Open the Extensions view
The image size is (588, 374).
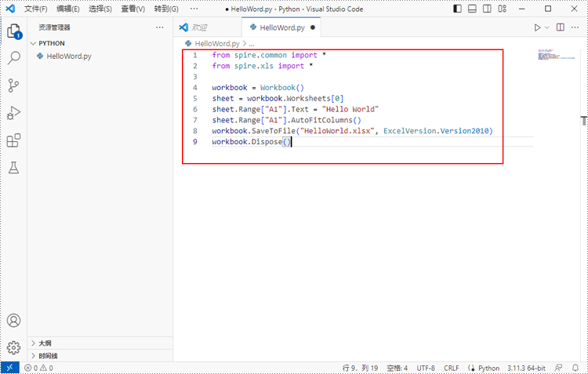(13, 140)
